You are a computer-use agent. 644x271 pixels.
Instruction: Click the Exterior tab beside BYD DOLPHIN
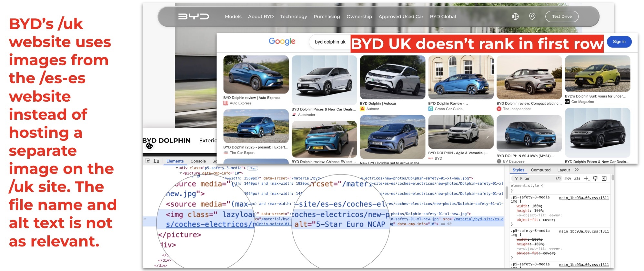[208, 141]
